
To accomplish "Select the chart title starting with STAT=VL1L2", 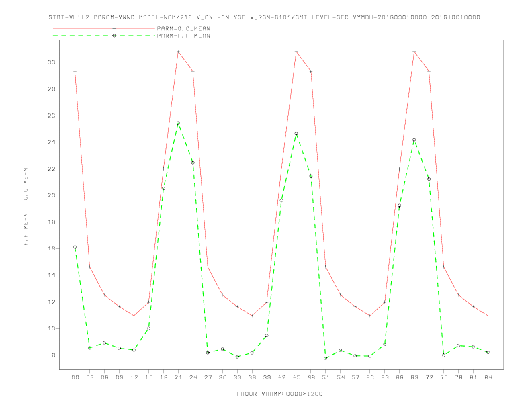I will point(264,17).
